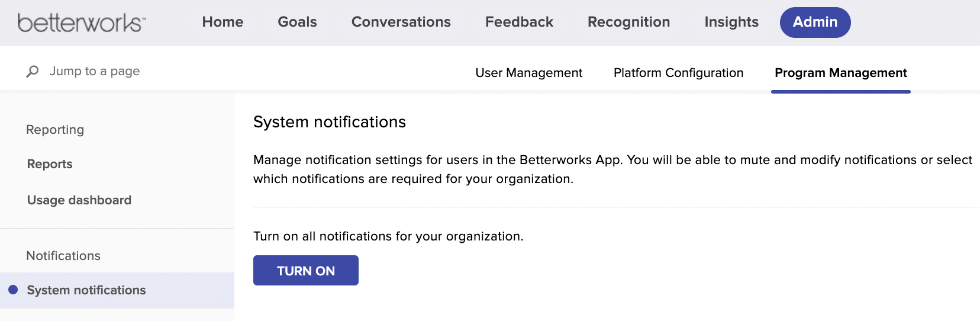Click the search magnifier icon
Image resolution: width=980 pixels, height=321 pixels.
coord(33,72)
